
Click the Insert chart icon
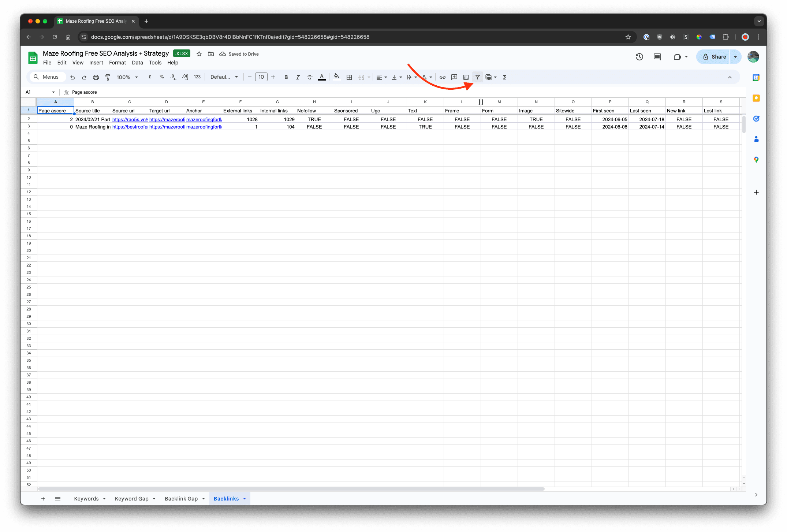466,77
